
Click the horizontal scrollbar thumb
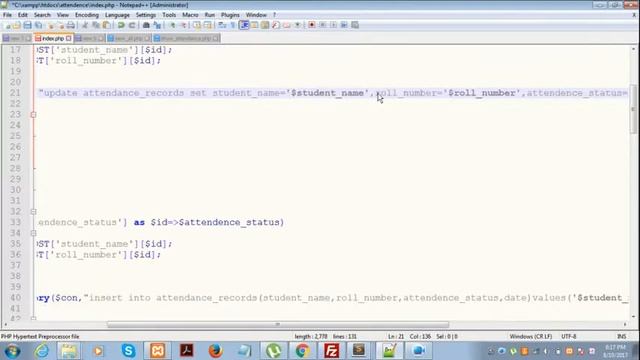click(278, 324)
